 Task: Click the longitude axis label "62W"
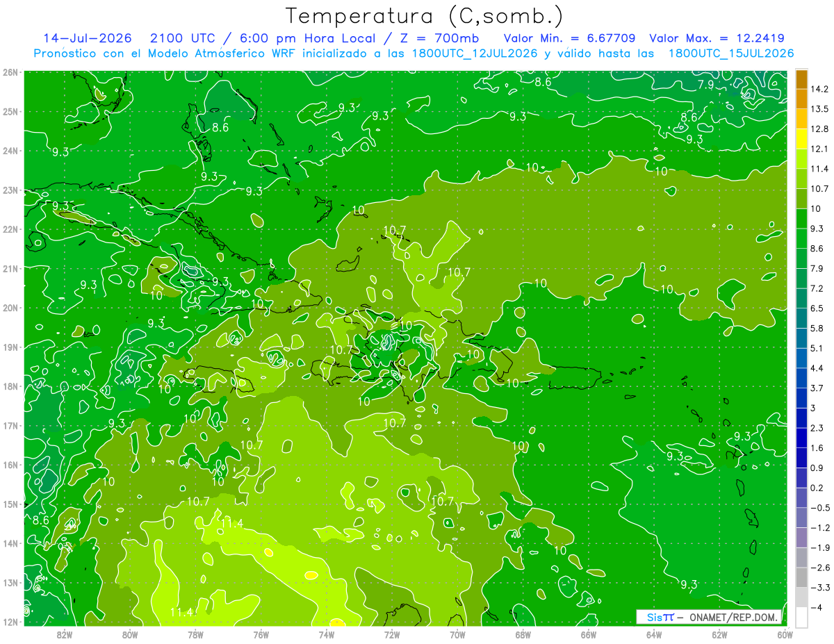tap(719, 634)
